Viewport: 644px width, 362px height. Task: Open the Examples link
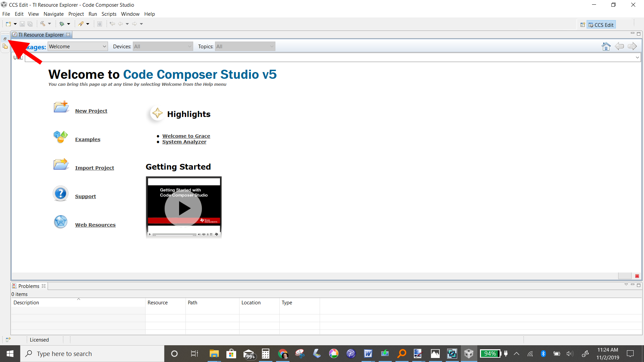[x=88, y=139]
